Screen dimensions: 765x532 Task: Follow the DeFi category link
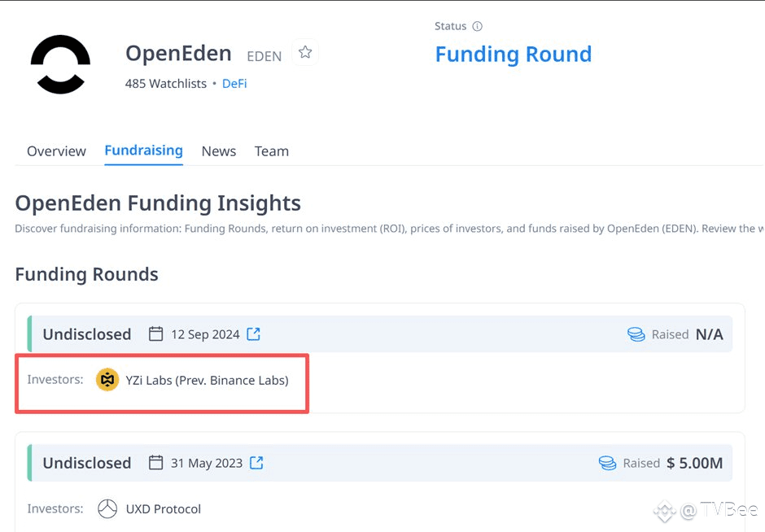coord(234,84)
